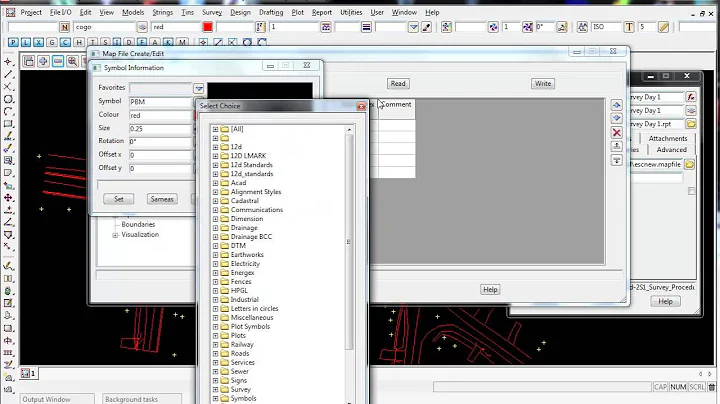Select the Letters in circles folder
The height and width of the screenshot is (404, 720).
254,309
